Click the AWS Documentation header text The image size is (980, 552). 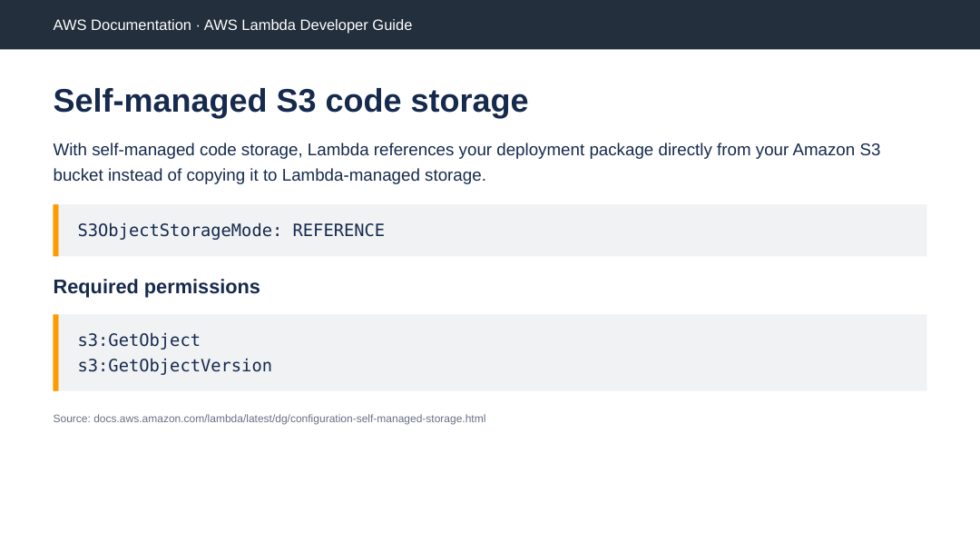coord(232,25)
